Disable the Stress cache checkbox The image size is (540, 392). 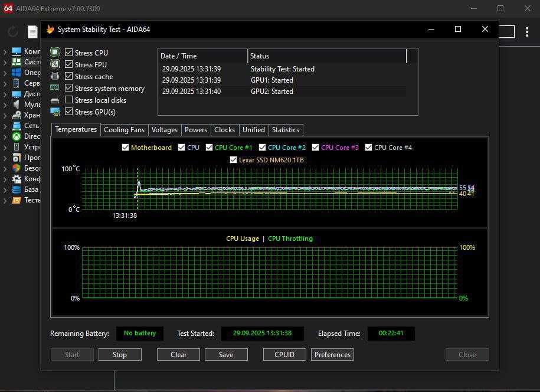69,76
